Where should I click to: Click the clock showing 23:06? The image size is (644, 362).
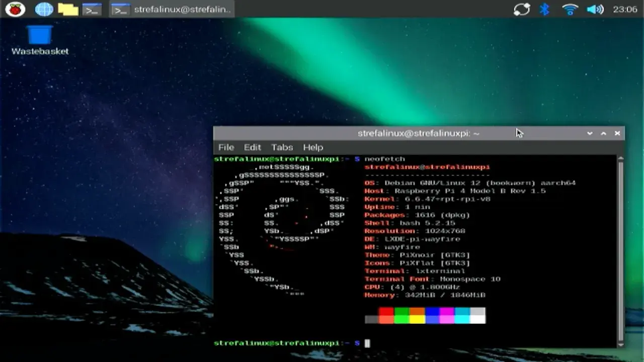[x=625, y=9]
